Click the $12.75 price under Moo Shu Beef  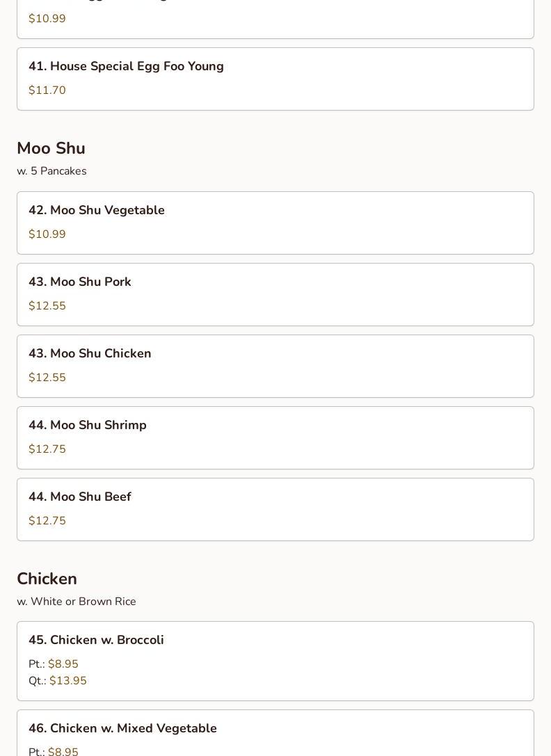coord(47,521)
